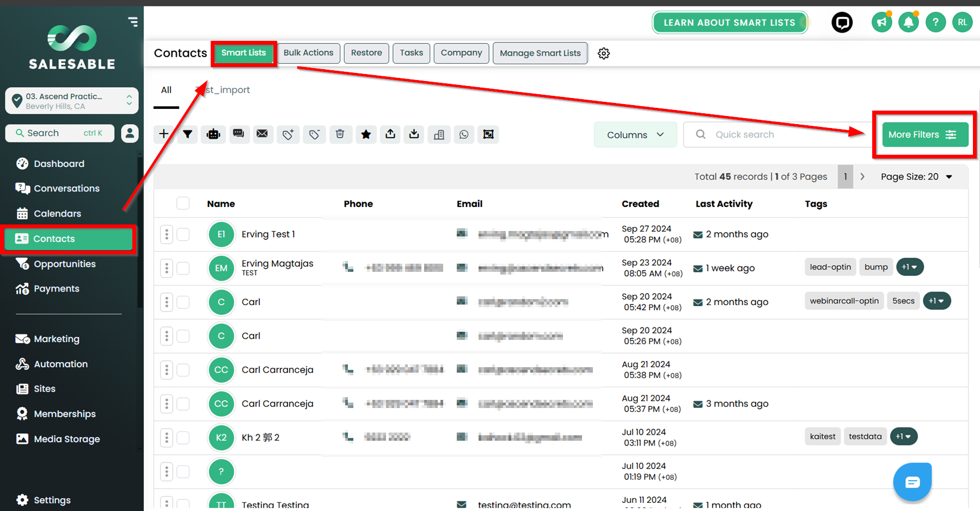Open the notifications bell
This screenshot has height=511, width=980.
pos(909,22)
